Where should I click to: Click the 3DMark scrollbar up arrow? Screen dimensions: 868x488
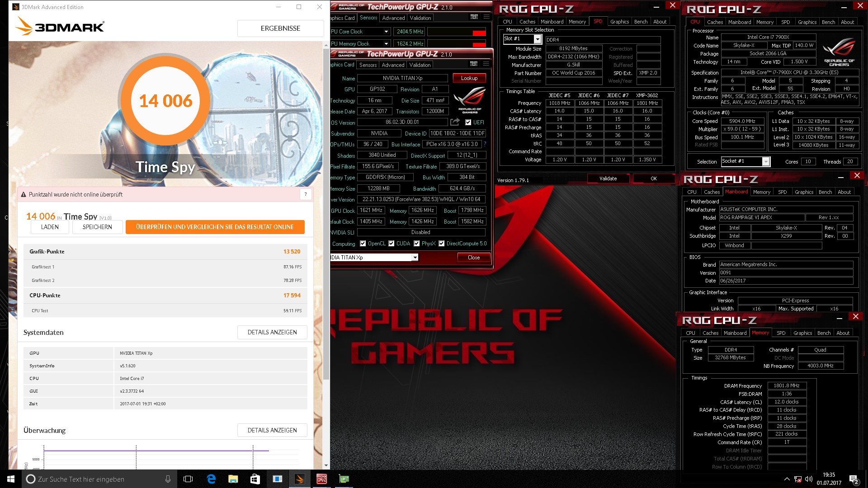click(x=326, y=45)
